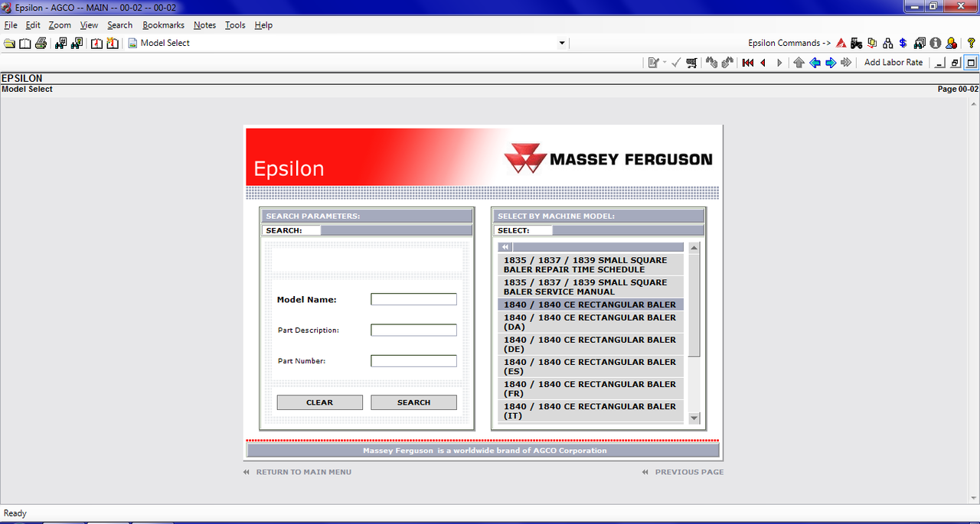Click the note edit pencil icon
The height and width of the screenshot is (524, 980).
(653, 63)
